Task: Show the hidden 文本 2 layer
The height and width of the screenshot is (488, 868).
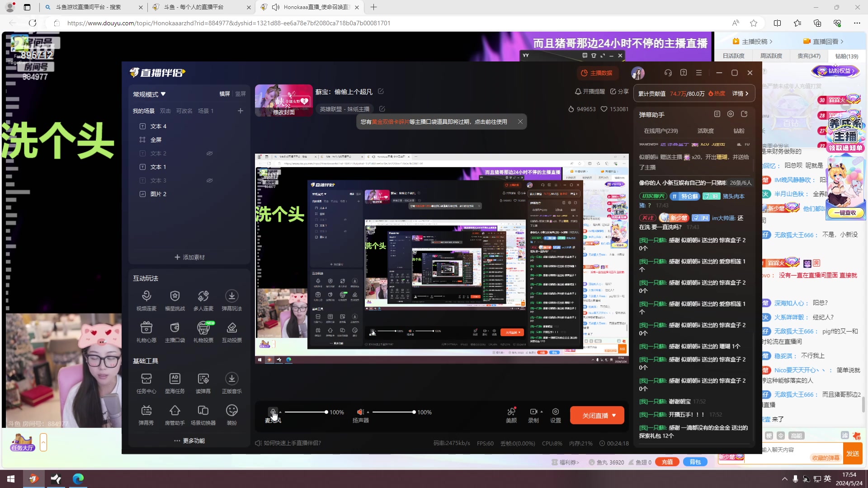Action: [x=209, y=153]
